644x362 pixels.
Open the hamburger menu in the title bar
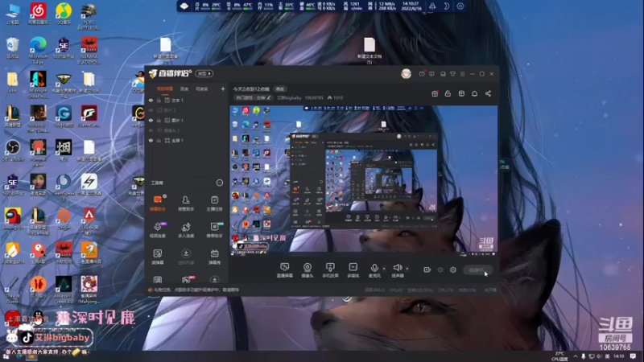[x=462, y=74]
